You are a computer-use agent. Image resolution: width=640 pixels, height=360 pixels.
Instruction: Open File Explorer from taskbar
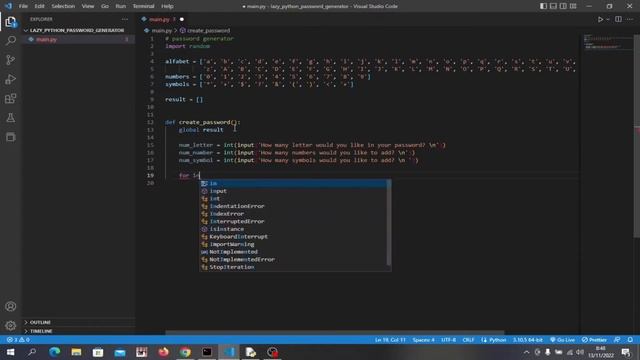[x=76, y=352]
